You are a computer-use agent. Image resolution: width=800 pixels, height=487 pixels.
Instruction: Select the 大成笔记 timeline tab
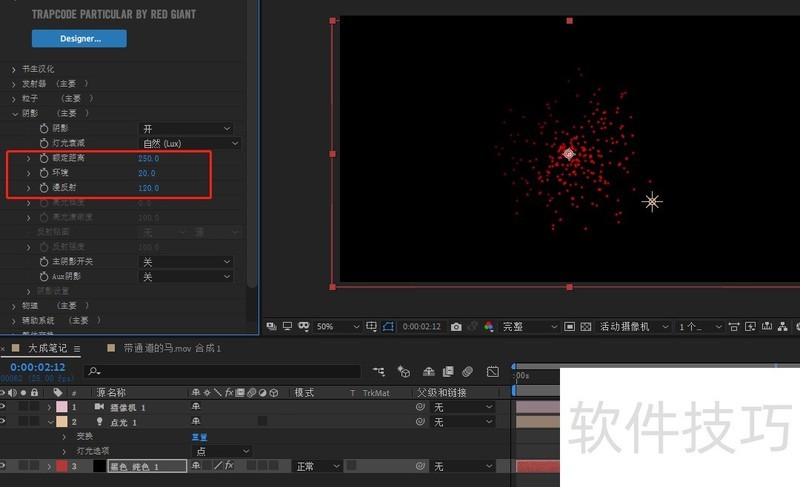pyautogui.click(x=46, y=348)
